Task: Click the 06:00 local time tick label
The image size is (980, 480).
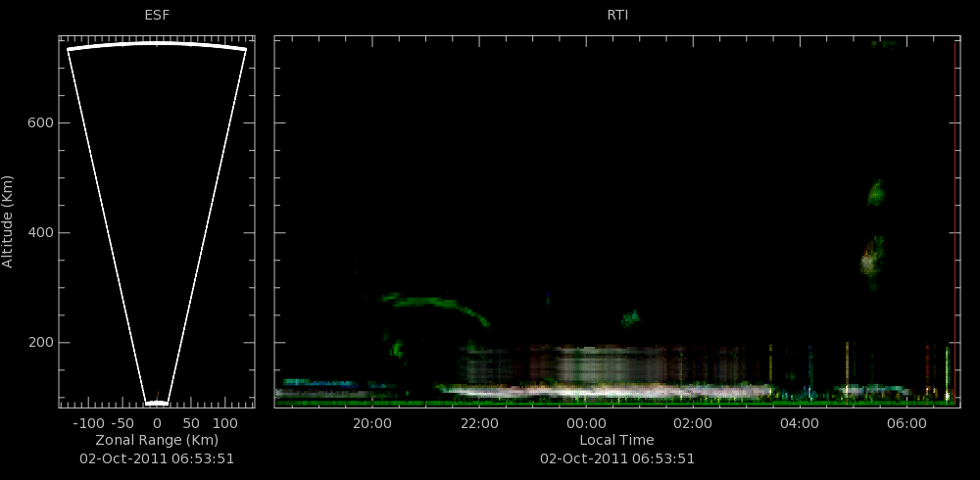Action: click(x=906, y=424)
